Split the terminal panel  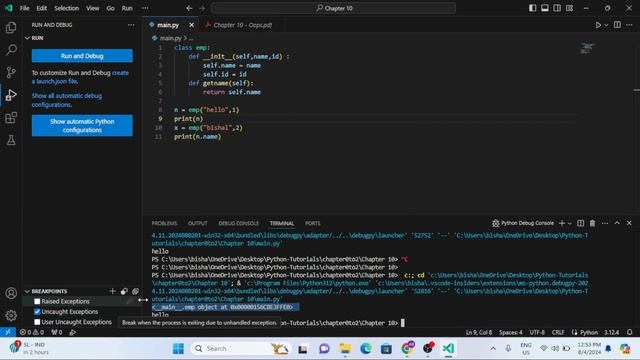pyautogui.click(x=580, y=223)
